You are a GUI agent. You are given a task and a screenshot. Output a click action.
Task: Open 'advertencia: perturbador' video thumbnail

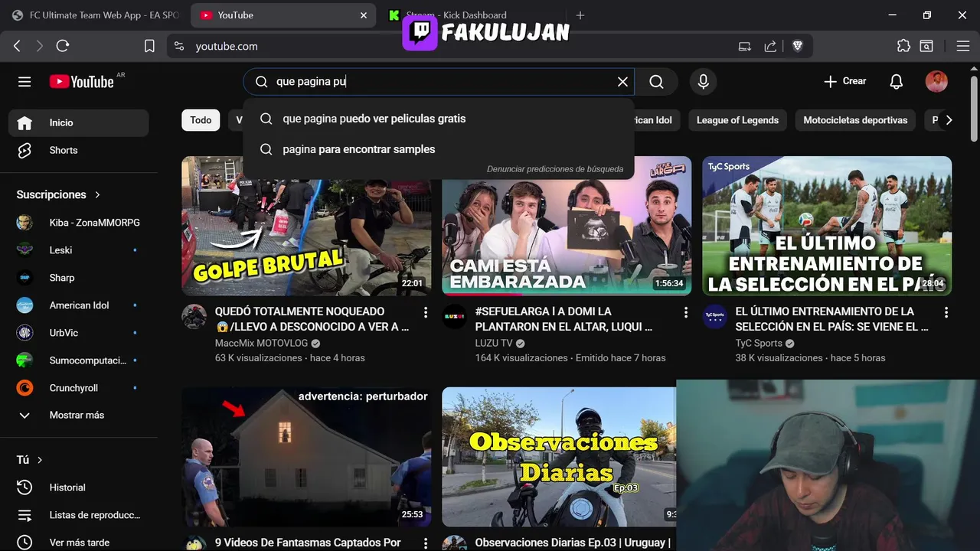coord(306,456)
